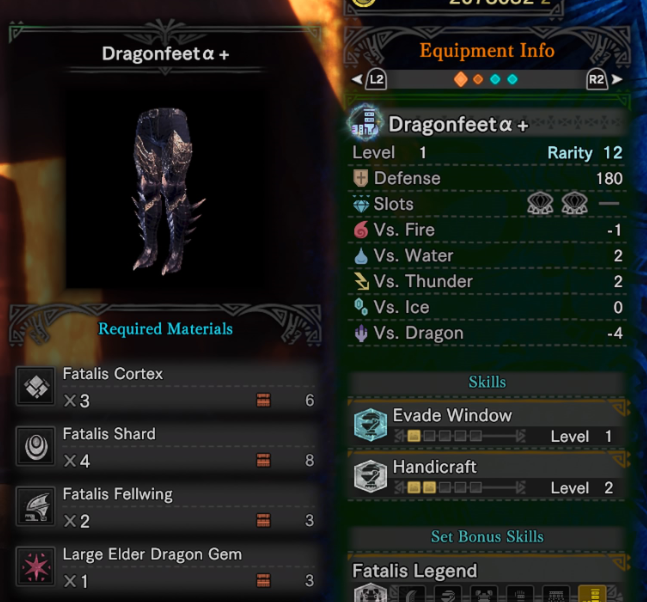Click the Fatalis Cortex material icon
Viewport: 647px width, 602px height.
35,386
